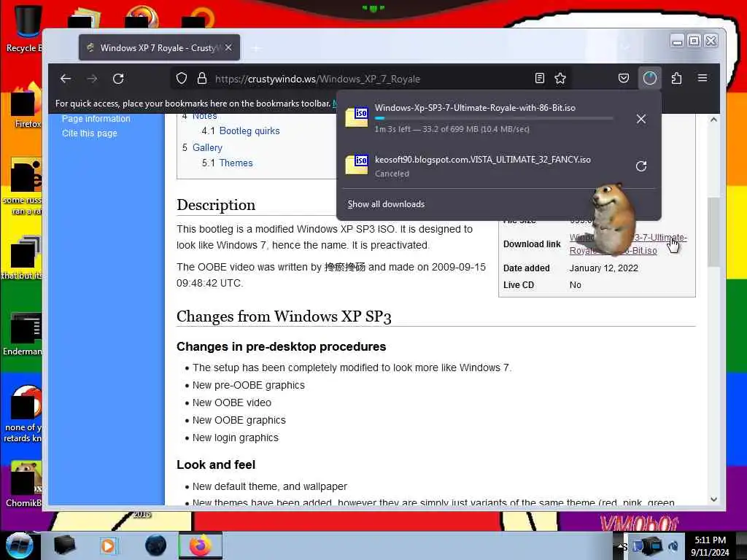This screenshot has width=747, height=560.
Task: Save page to Pocket
Action: point(624,78)
